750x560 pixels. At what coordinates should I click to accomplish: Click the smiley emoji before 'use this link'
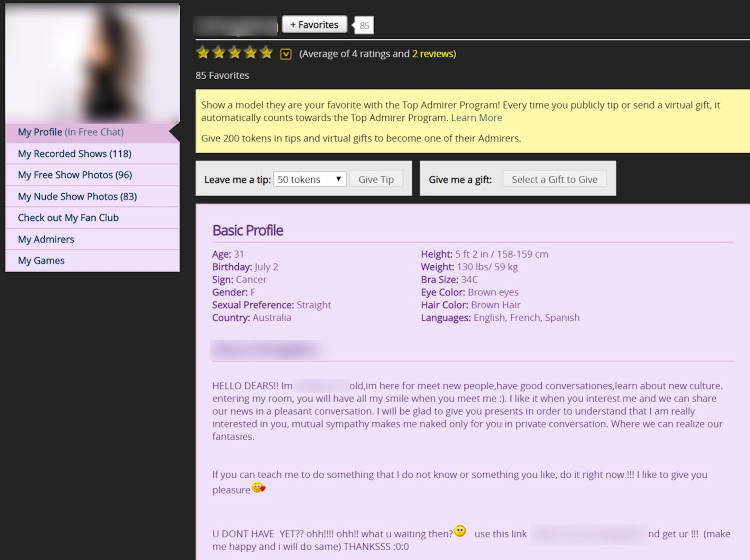point(460,531)
